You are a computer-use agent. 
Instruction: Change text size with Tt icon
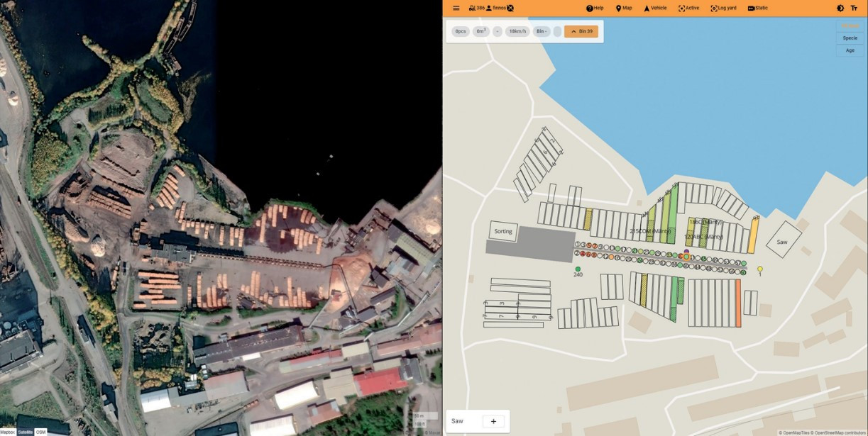pos(854,8)
